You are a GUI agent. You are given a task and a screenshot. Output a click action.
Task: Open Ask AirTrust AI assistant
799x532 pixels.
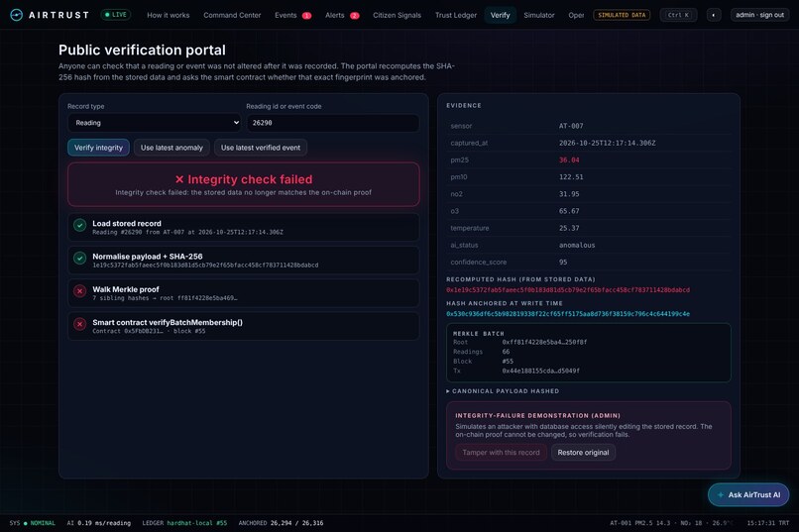coord(748,494)
